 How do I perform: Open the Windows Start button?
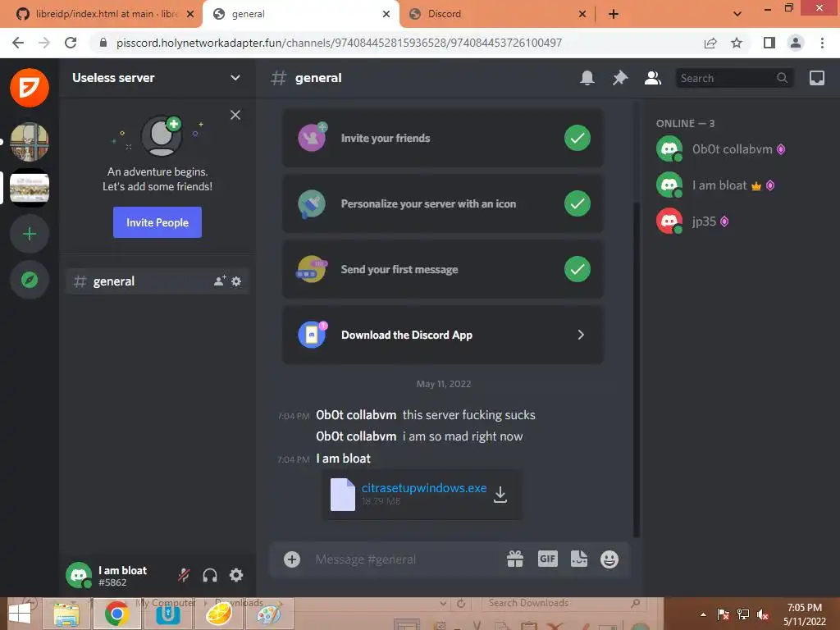coord(20,614)
